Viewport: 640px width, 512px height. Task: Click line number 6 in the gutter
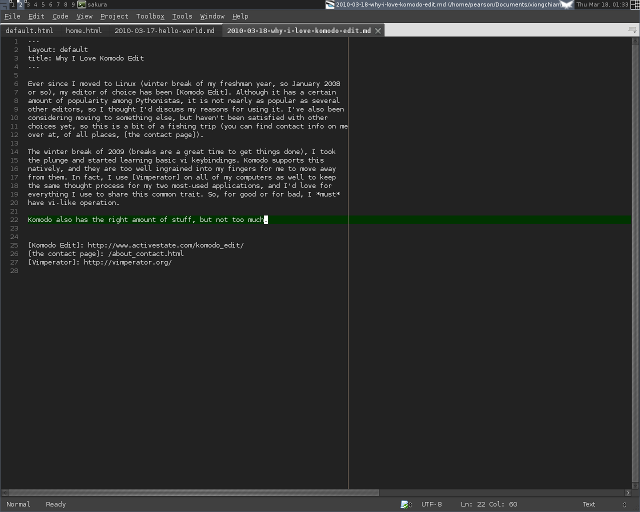(16, 84)
